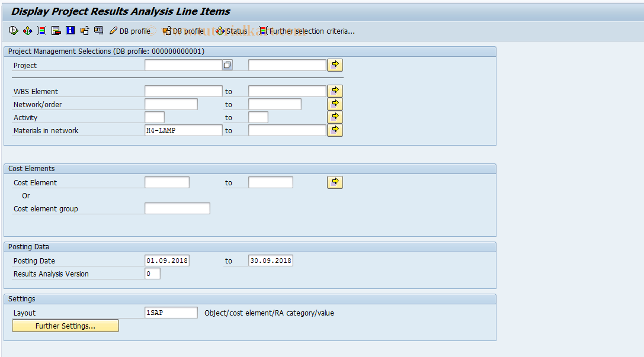Click the Network/order to field
The width and height of the screenshot is (644, 357).
pos(275,104)
